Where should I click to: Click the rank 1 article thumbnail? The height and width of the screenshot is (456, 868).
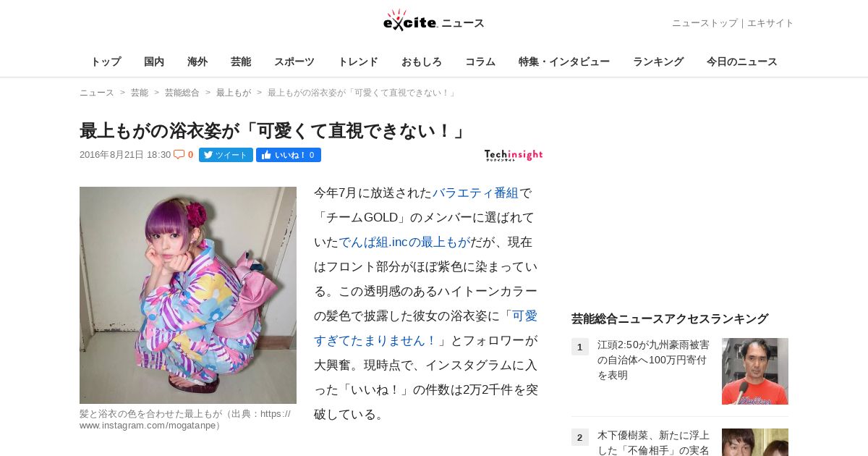(x=755, y=371)
